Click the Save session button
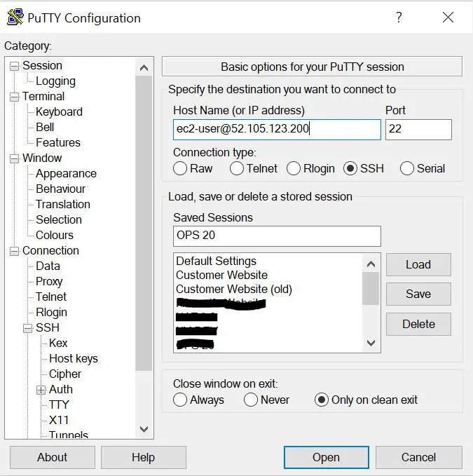 (x=418, y=294)
